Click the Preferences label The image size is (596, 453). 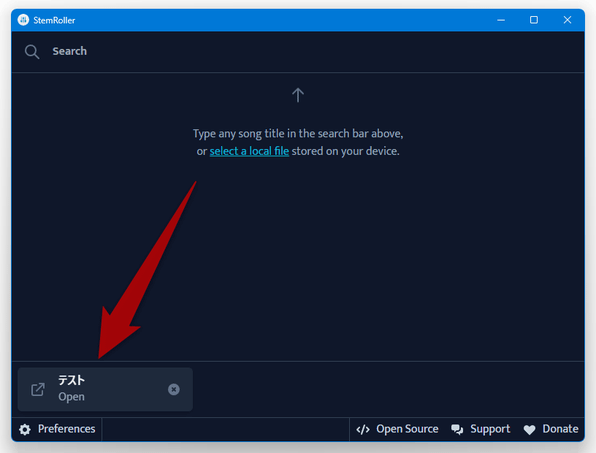(67, 429)
